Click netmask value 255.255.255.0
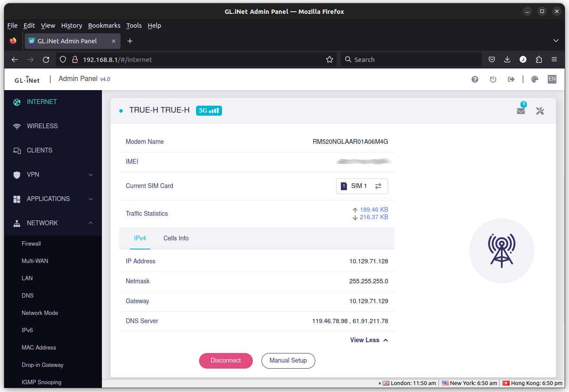Viewport: 569px width, 392px height. [x=369, y=281]
